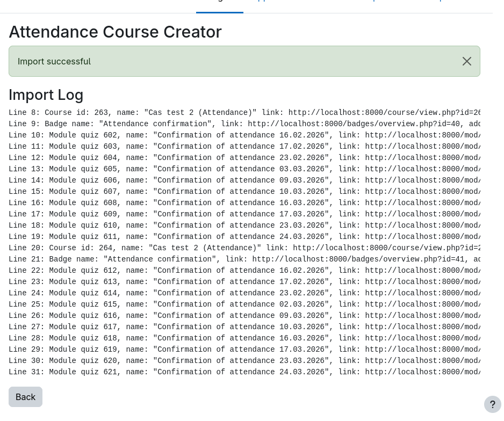The image size is (504, 421).
Task: Click log line for Module quiz 618
Action: coord(244,338)
